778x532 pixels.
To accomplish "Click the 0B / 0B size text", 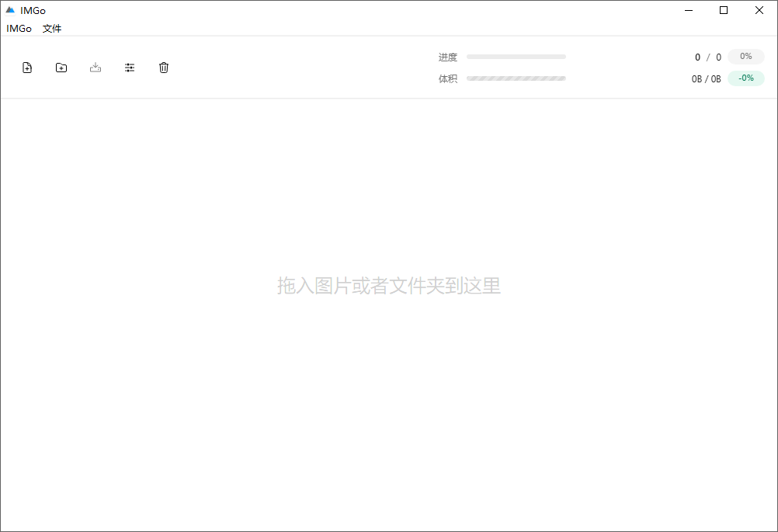I will (x=706, y=79).
